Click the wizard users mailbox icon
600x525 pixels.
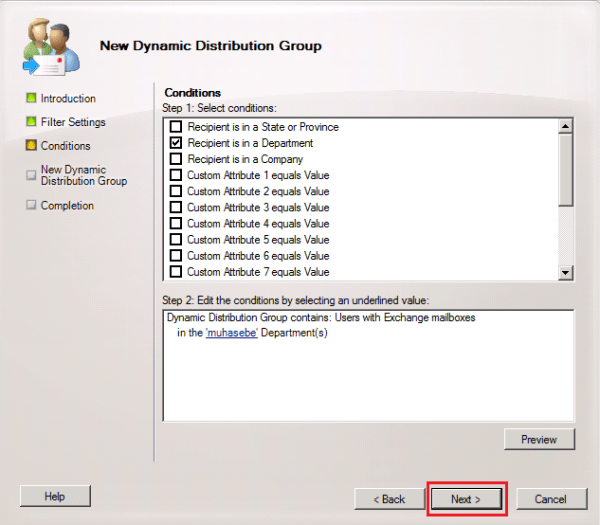pos(47,47)
